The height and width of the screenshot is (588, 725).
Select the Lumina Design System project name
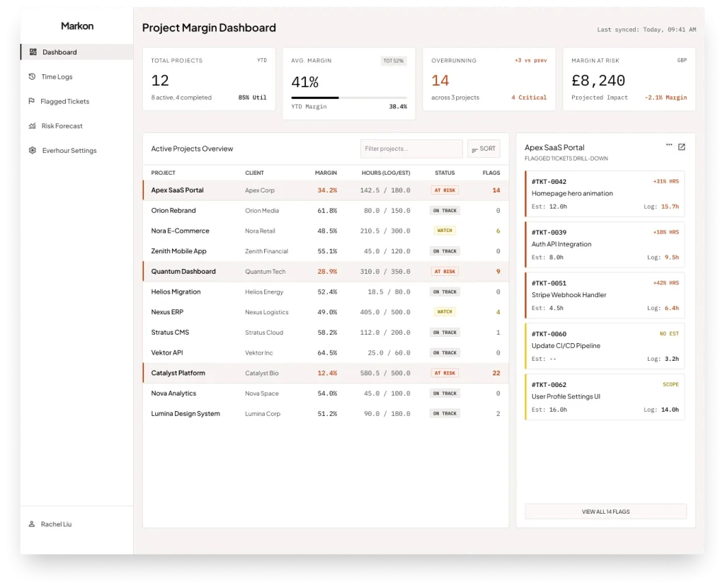coord(185,414)
